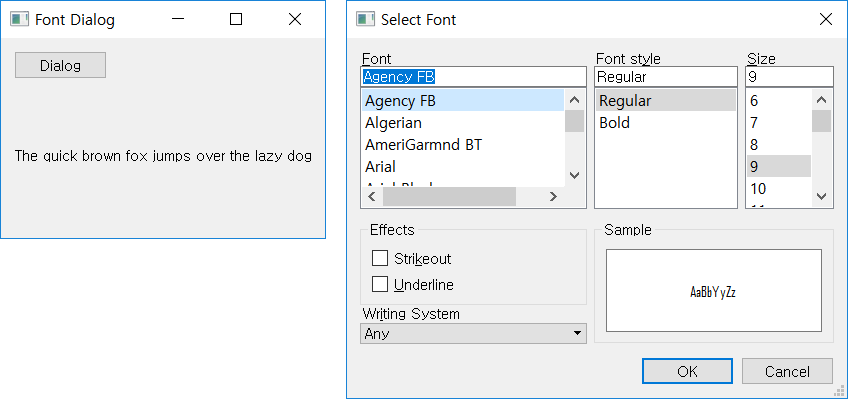Screen dimensions: 848x399
Task: Select AmeriGarmnd BT in font list
Action: [463, 145]
